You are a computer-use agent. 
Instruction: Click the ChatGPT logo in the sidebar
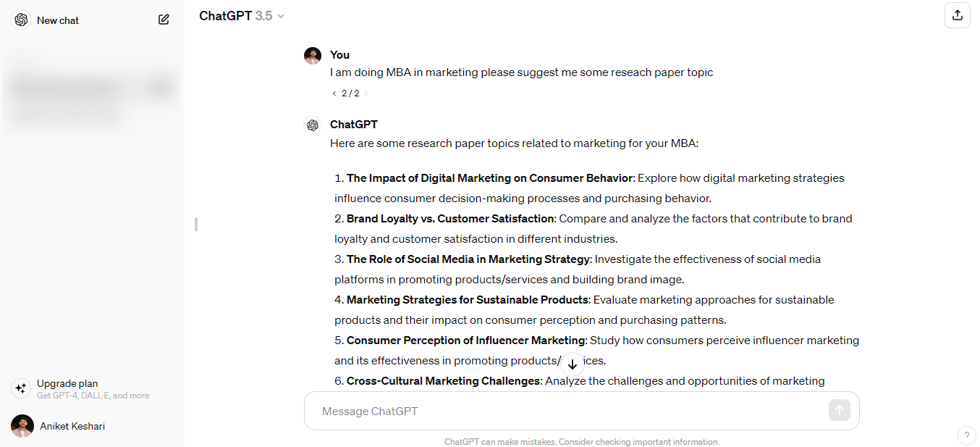[x=20, y=20]
